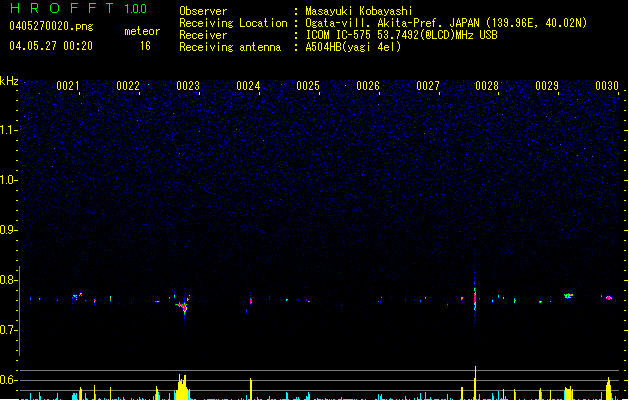Screen dimensions: 629x400
Task: Click the meteor echo near 0024
Action: coord(251,301)
